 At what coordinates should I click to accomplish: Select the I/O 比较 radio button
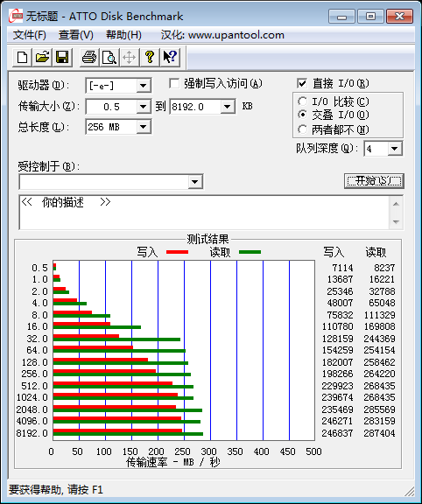click(302, 101)
